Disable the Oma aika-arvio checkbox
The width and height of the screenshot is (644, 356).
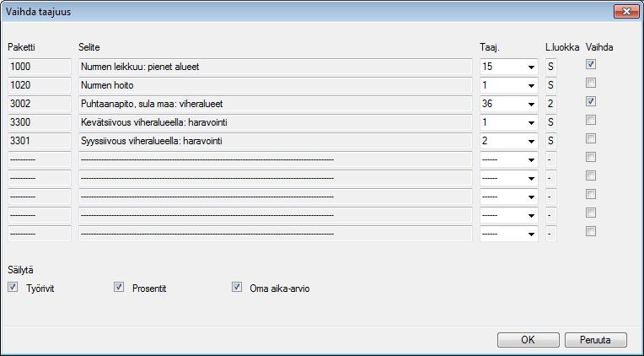237,287
